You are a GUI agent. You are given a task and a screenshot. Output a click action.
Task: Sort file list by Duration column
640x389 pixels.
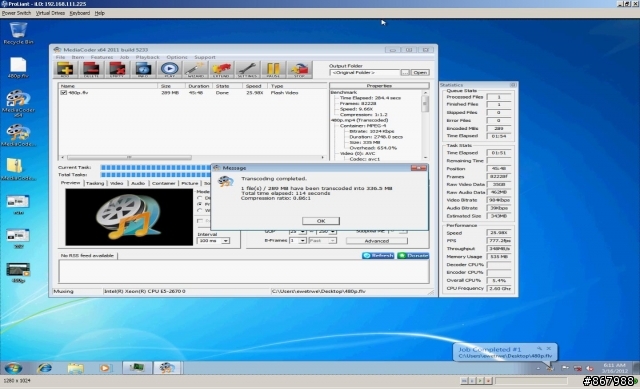point(199,86)
